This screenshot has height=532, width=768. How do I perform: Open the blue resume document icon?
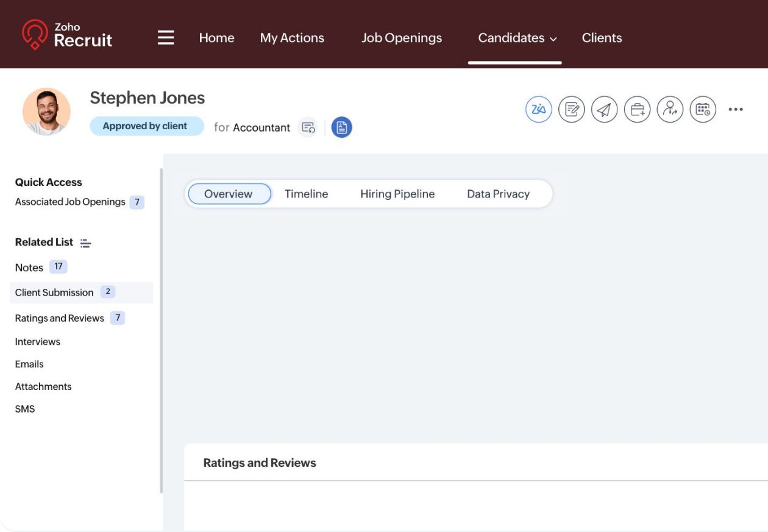pos(341,127)
